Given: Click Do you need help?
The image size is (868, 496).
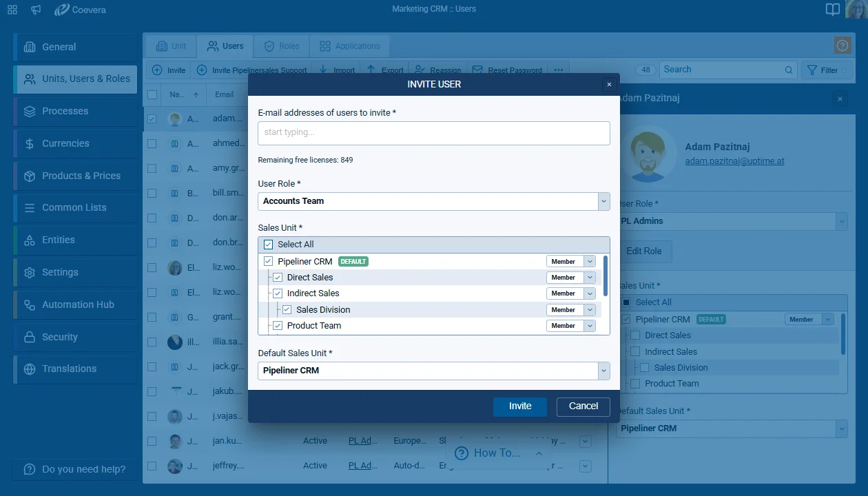Looking at the screenshot, I should point(74,469).
